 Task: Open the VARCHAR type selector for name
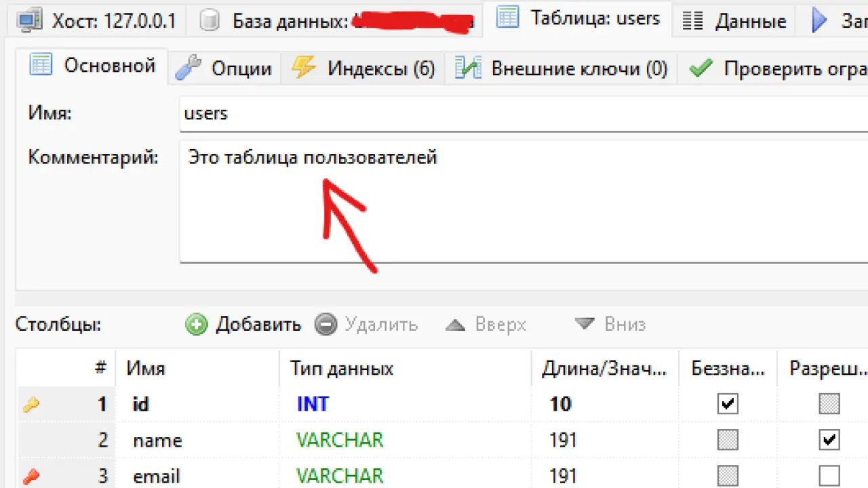point(340,440)
